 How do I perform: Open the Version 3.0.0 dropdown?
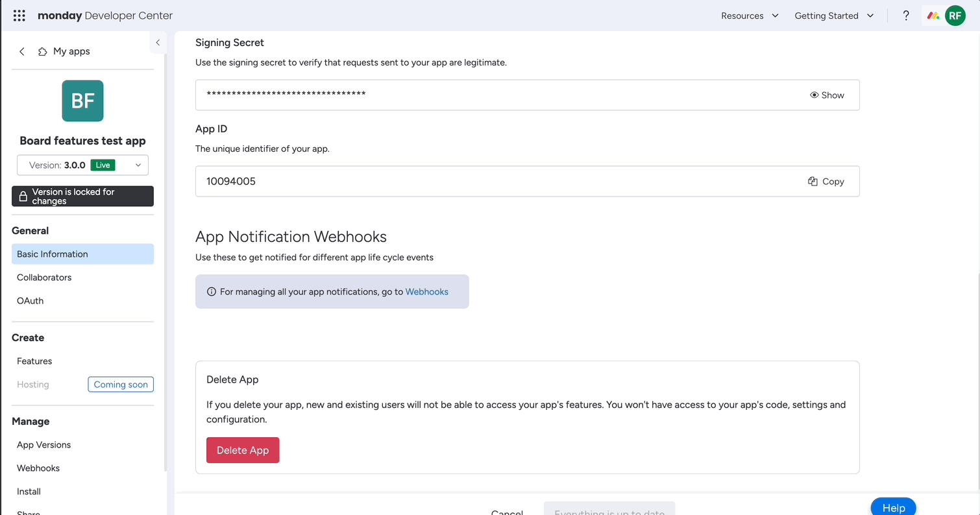tap(82, 165)
